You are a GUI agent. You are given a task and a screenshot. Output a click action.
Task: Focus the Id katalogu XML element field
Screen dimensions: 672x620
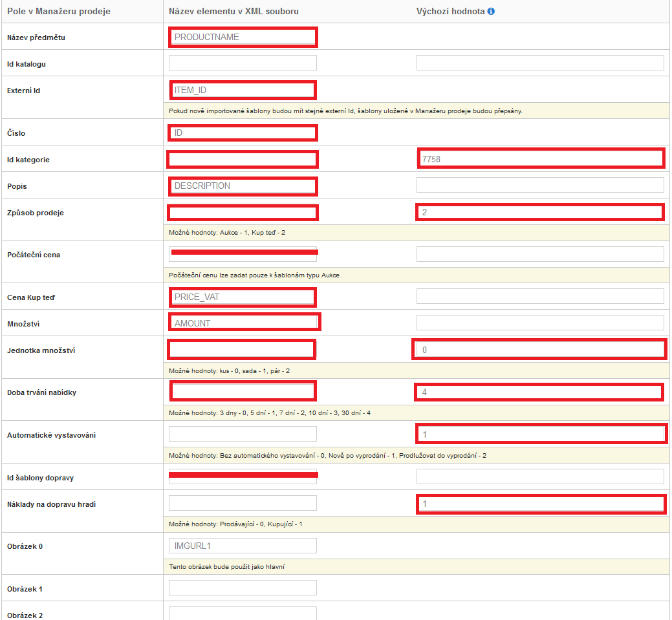(x=243, y=63)
